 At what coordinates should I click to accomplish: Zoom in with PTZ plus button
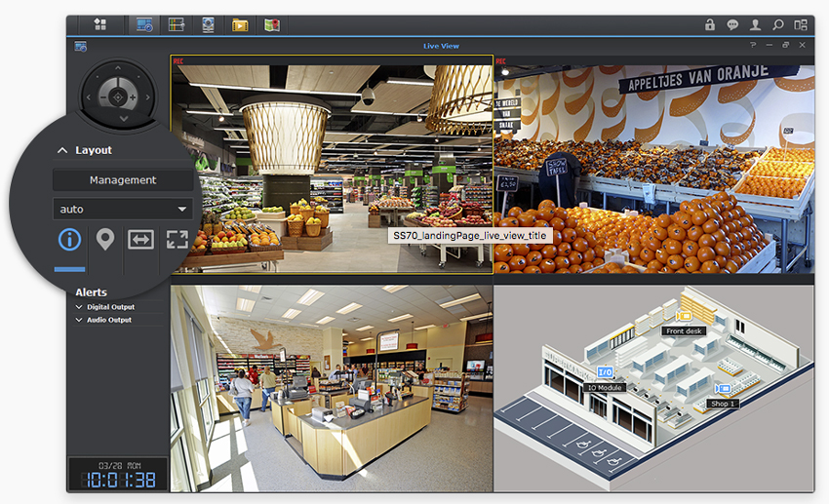point(133,97)
